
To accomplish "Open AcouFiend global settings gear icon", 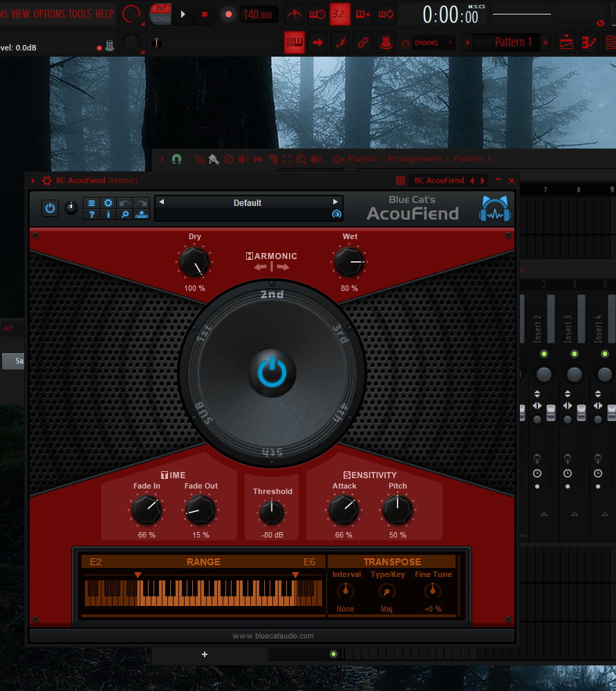I will coord(108,202).
